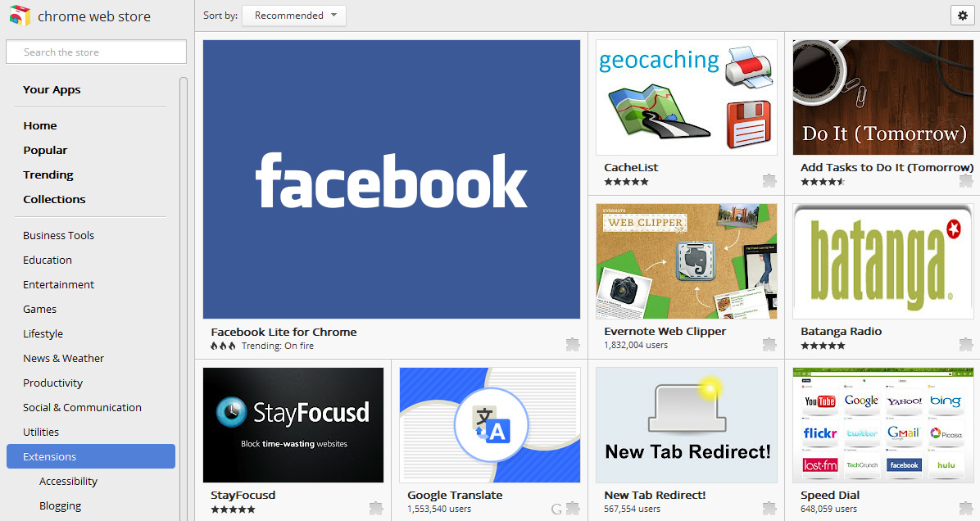Open the Recommended sort dropdown

[x=293, y=15]
